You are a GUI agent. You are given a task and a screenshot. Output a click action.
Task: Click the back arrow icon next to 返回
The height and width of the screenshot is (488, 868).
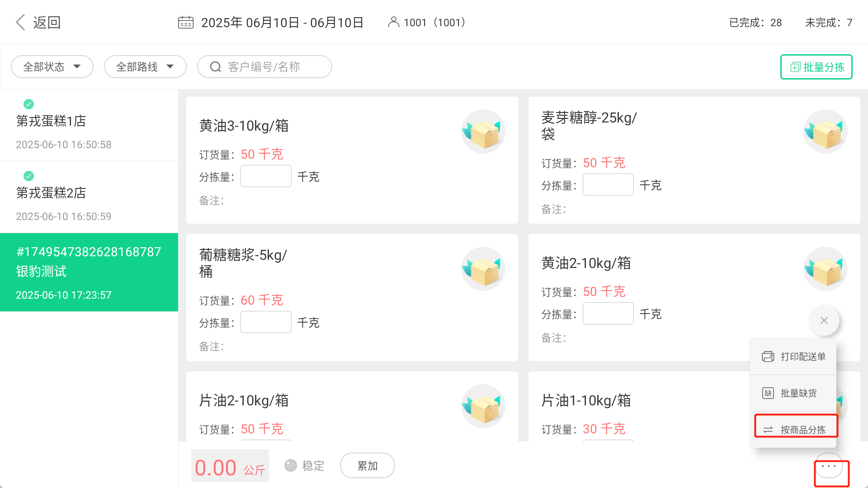pos(20,22)
